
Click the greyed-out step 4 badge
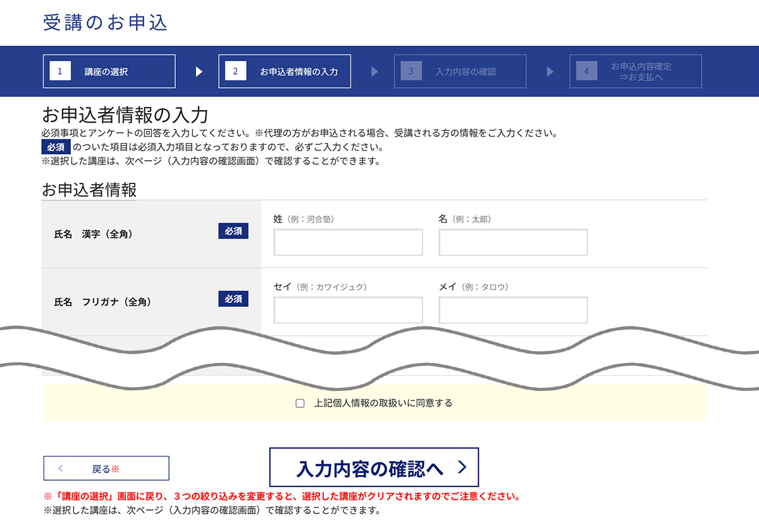[x=586, y=71]
